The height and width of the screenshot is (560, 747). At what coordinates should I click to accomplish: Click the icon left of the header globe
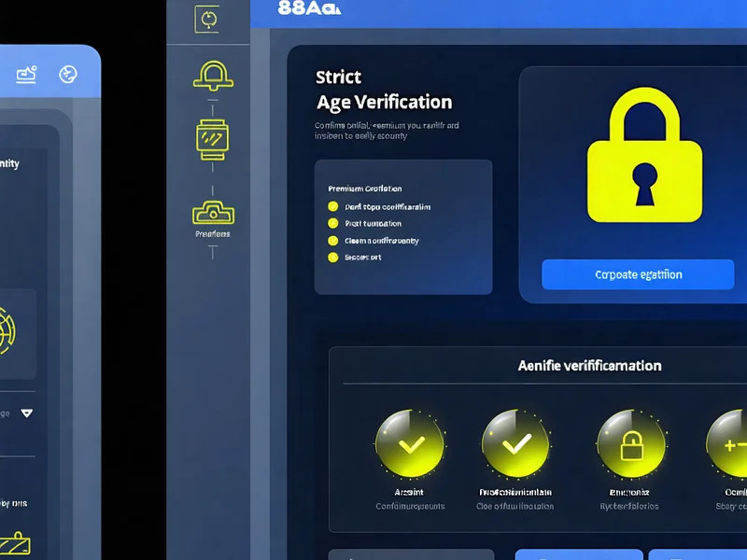(26, 75)
